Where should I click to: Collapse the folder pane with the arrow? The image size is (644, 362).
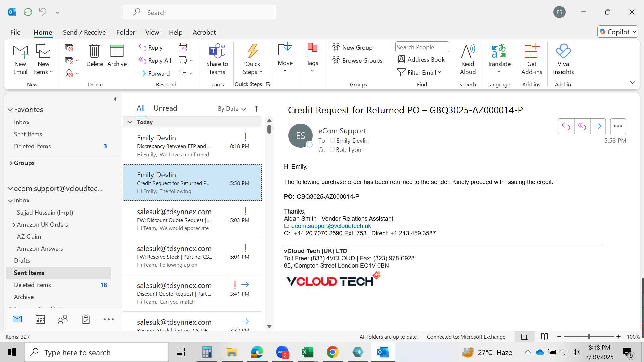(x=115, y=99)
